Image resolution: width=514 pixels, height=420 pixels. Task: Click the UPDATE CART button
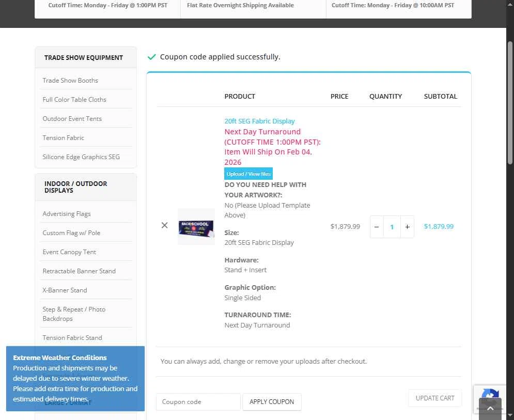(434, 398)
